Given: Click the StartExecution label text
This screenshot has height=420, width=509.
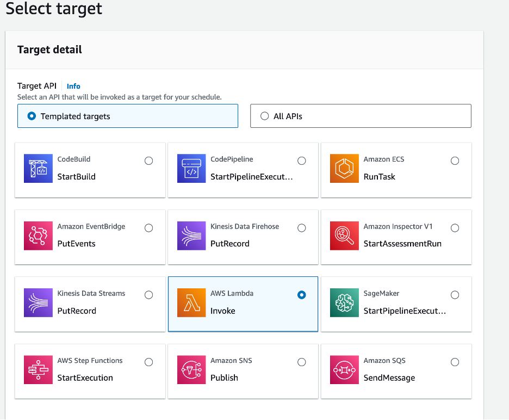Looking at the screenshot, I should tap(85, 378).
